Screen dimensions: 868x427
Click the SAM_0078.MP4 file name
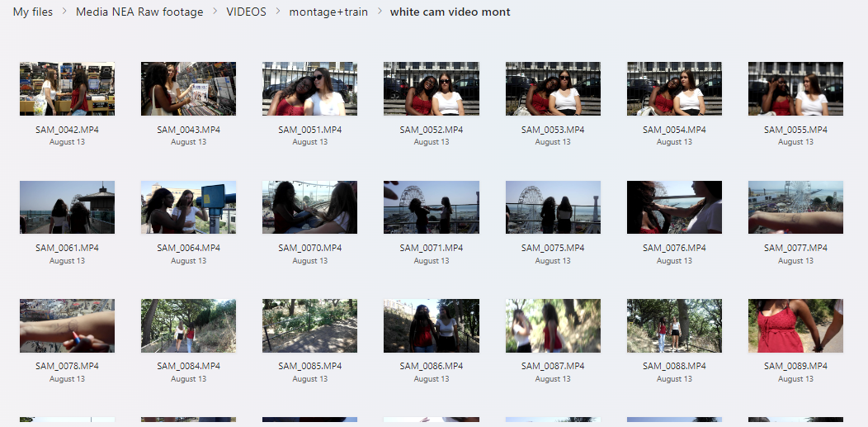click(67, 366)
